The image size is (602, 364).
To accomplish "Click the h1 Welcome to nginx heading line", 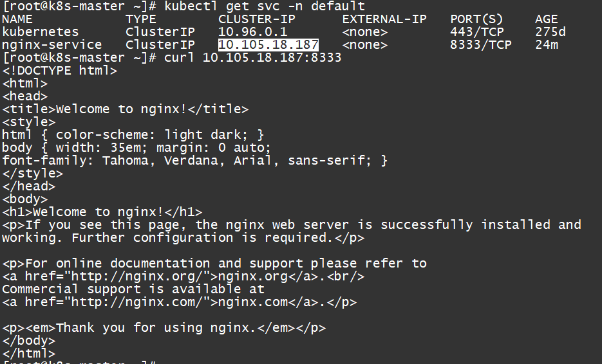I will [102, 212].
